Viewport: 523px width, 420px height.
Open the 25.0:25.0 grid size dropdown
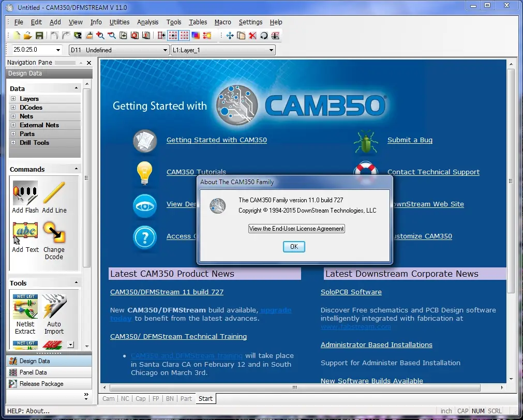tap(58, 50)
